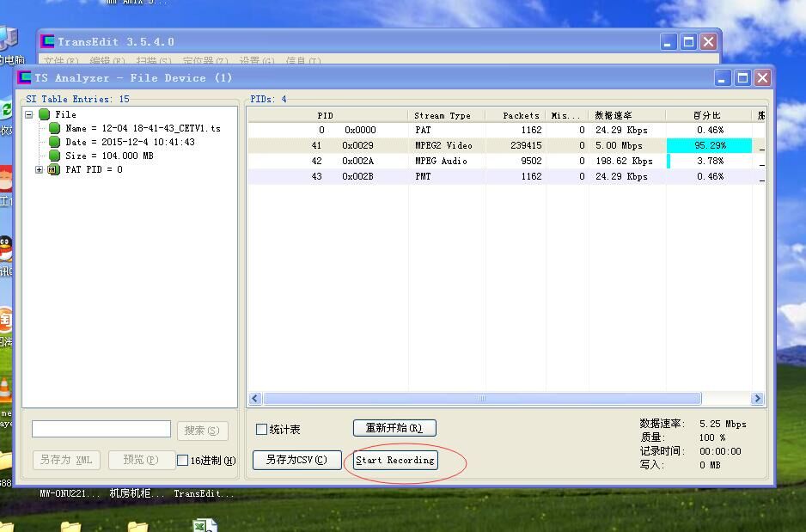Click the SI Table Entries: 15 label
The height and width of the screenshot is (532, 806).
[x=77, y=99]
